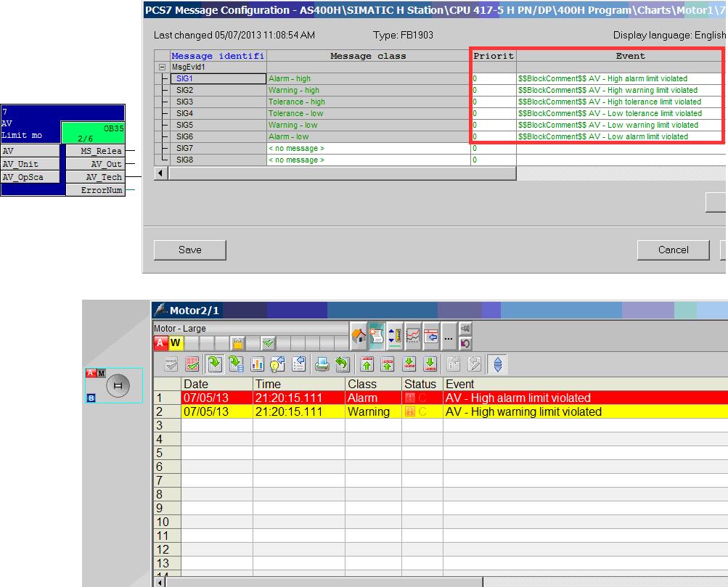728x587 pixels.
Task: Open the Limits view in the faceplate
Action: (x=394, y=335)
